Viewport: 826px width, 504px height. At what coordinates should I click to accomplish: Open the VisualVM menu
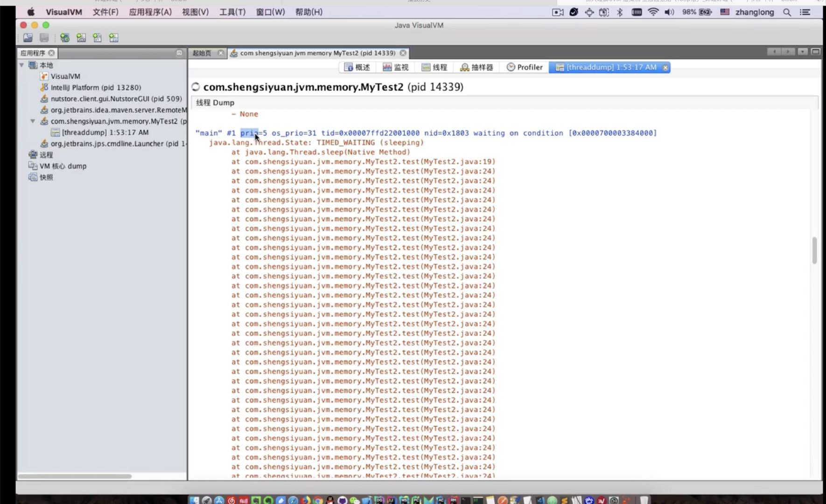click(x=64, y=12)
